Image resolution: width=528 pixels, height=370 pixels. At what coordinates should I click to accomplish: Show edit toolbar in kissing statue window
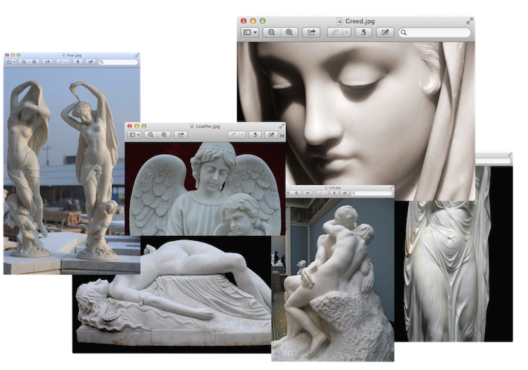pyautogui.click(x=345, y=193)
